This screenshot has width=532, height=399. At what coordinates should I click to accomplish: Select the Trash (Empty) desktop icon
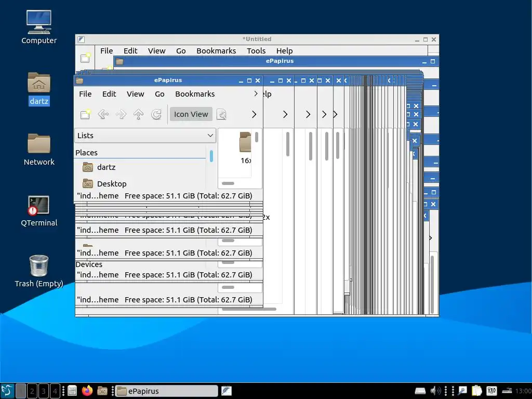(x=39, y=271)
